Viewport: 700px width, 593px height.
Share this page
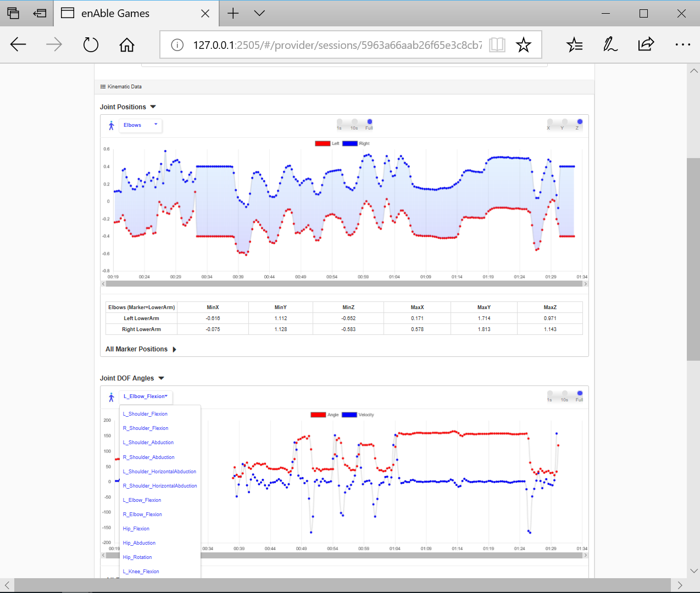pyautogui.click(x=646, y=44)
